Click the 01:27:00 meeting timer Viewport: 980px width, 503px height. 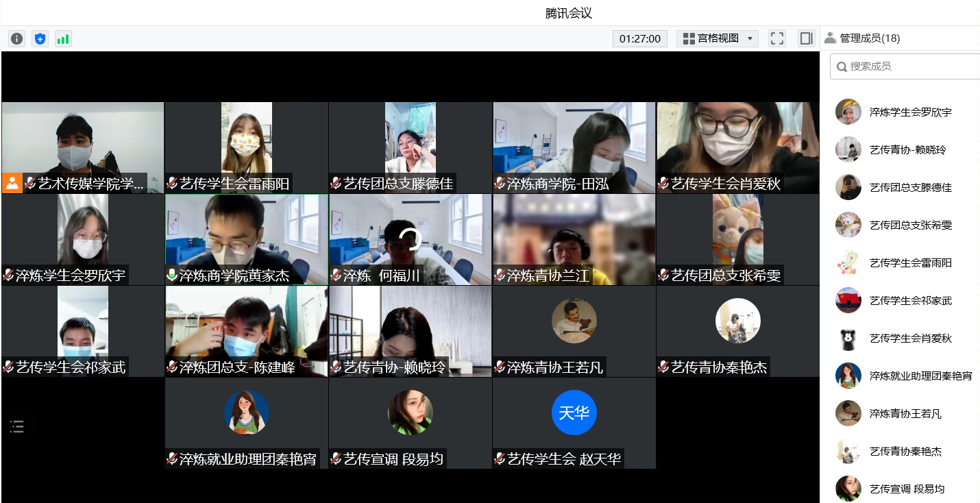pyautogui.click(x=639, y=38)
